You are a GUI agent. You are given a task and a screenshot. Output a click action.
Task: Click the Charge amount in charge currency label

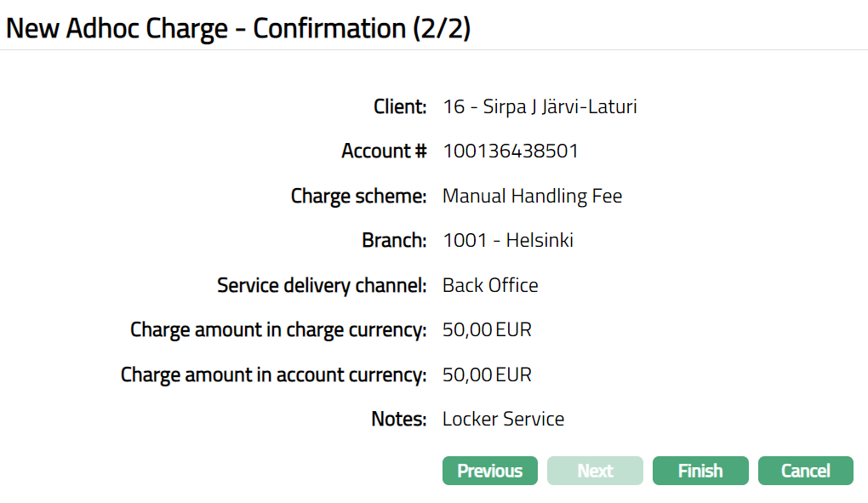pos(278,329)
